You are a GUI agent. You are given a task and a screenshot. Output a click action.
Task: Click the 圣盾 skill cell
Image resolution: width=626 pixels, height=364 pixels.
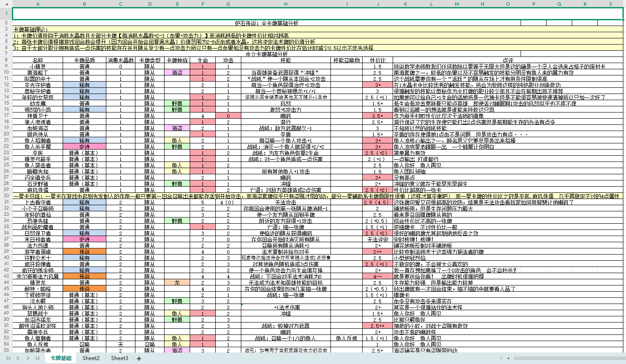tap(286, 134)
